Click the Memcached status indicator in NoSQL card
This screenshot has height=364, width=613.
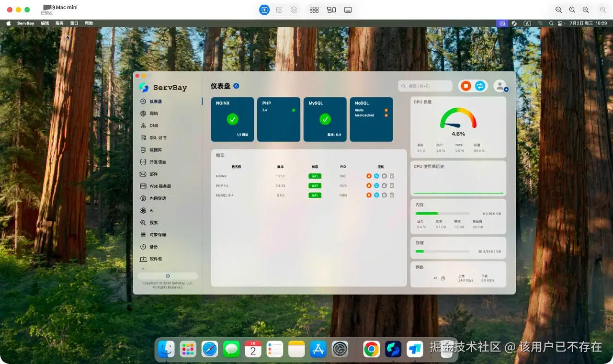(386, 115)
